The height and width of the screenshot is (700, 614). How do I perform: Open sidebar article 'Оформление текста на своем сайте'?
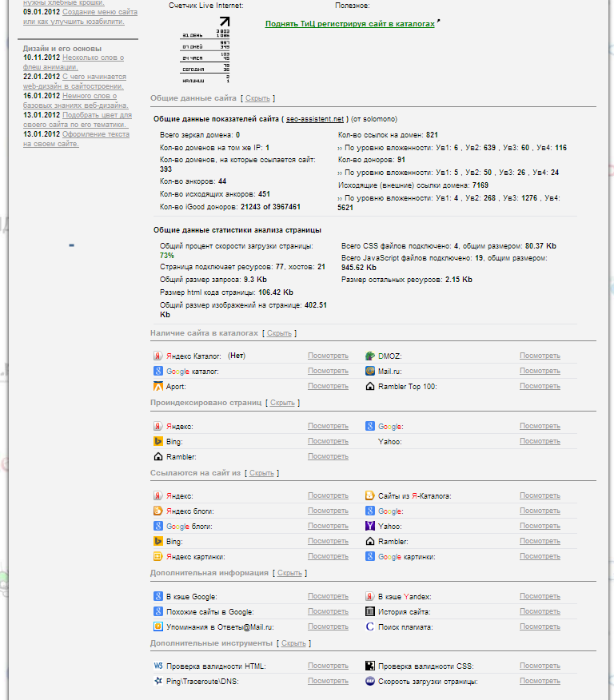point(75,140)
